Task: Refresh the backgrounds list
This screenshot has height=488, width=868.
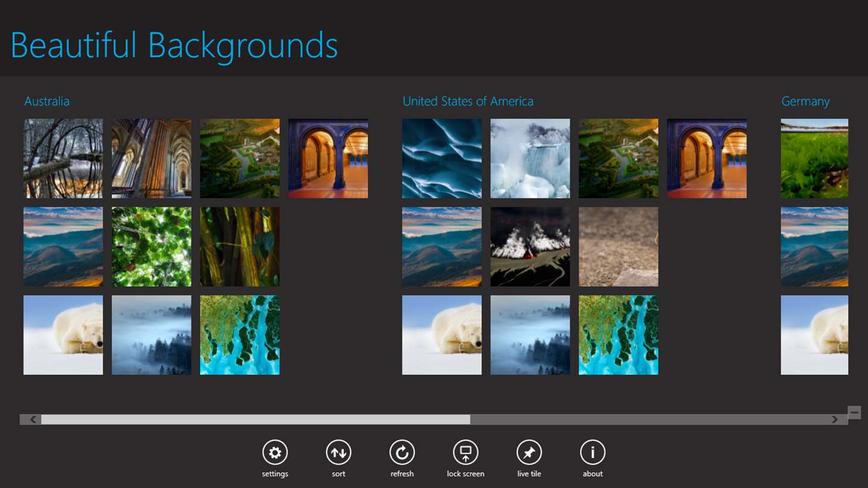Action: click(402, 452)
